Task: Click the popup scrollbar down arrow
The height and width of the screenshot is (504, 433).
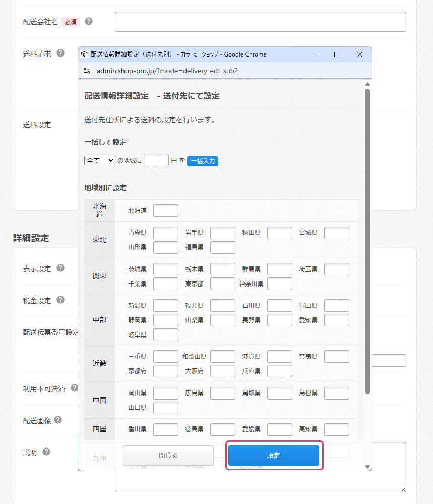Action: click(367, 467)
